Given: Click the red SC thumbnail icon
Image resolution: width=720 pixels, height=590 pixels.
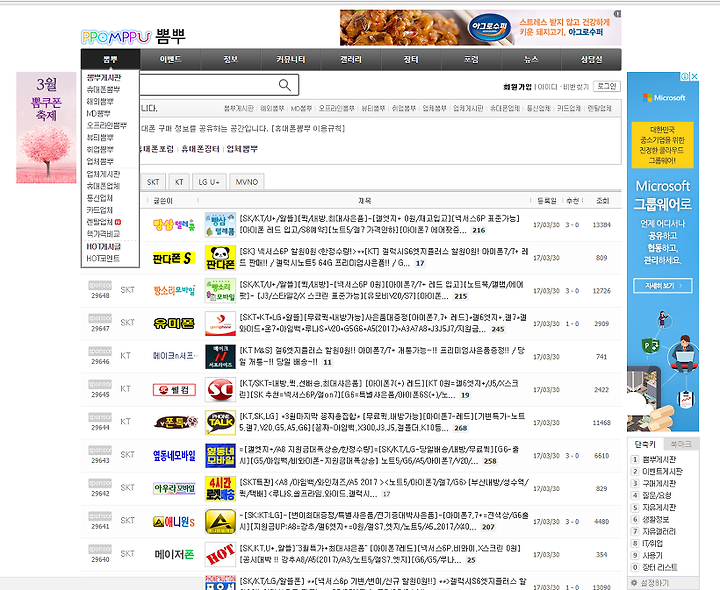Looking at the screenshot, I should pyautogui.click(x=220, y=389).
